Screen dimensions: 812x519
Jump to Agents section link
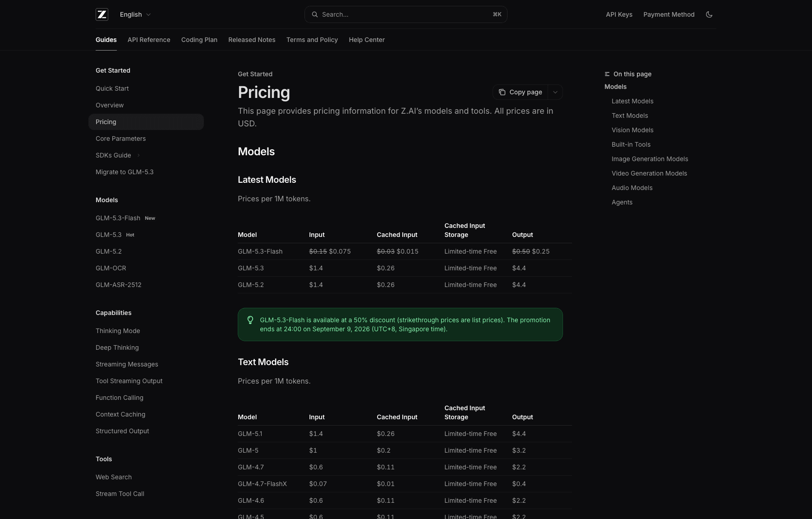click(622, 202)
